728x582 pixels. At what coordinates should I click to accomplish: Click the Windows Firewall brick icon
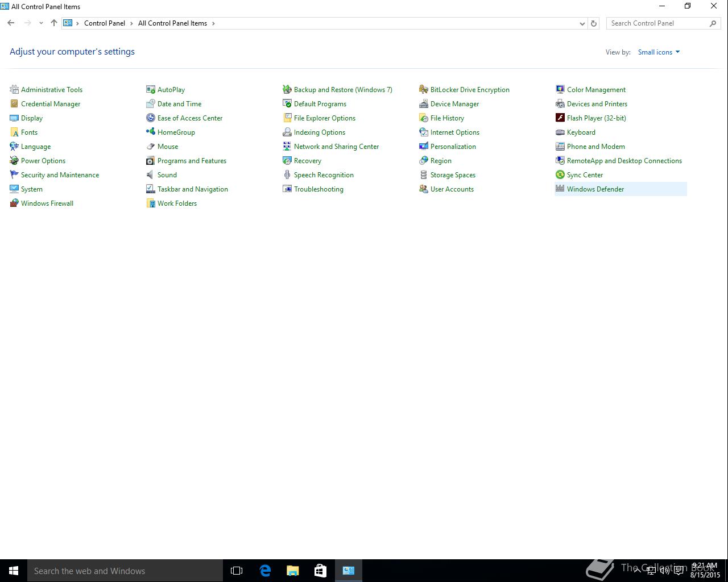[x=14, y=203]
